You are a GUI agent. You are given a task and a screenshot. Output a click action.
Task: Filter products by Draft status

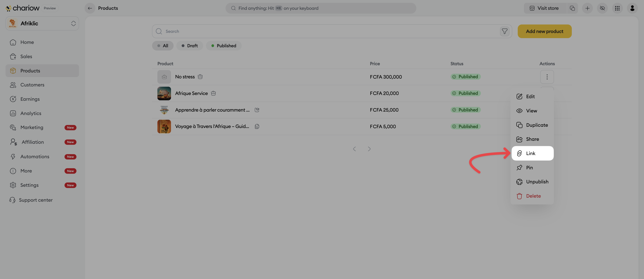[x=190, y=46]
